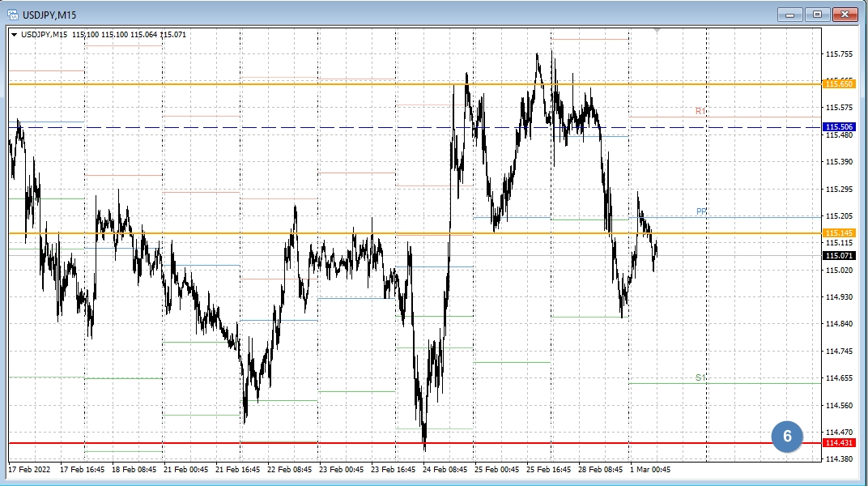Click the gray chart shift triangle marker
The height and width of the screenshot is (486, 868).
[657, 30]
